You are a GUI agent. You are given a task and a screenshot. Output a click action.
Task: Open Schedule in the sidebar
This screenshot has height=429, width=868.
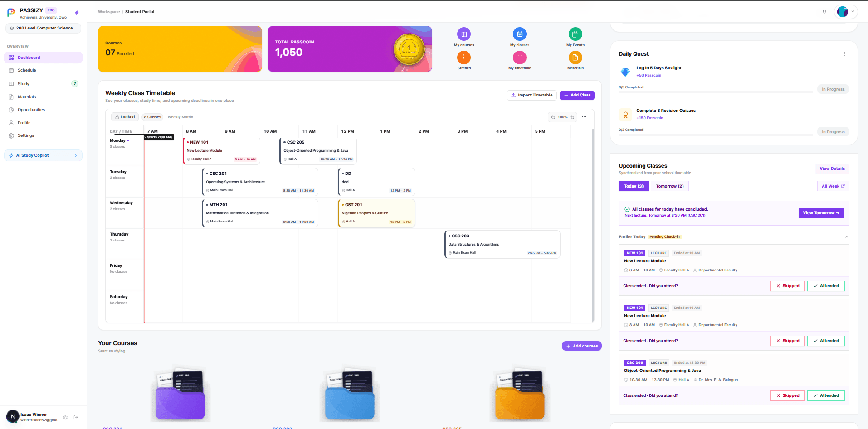pyautogui.click(x=44, y=70)
